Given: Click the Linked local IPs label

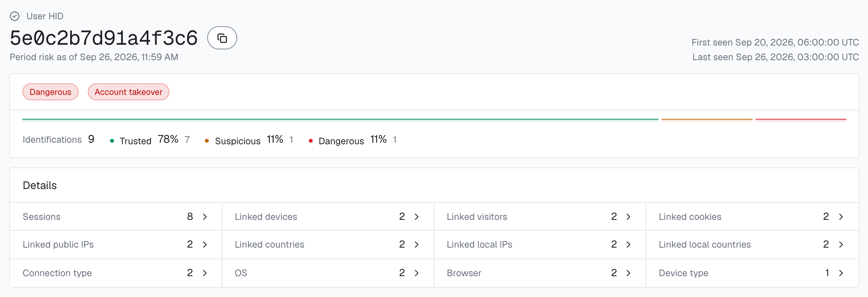Looking at the screenshot, I should tap(479, 245).
